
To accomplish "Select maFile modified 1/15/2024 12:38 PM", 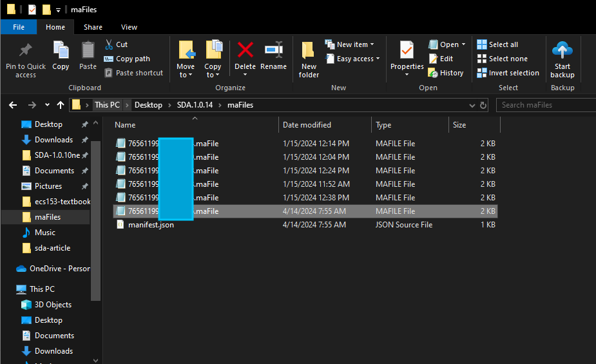I will click(x=305, y=198).
